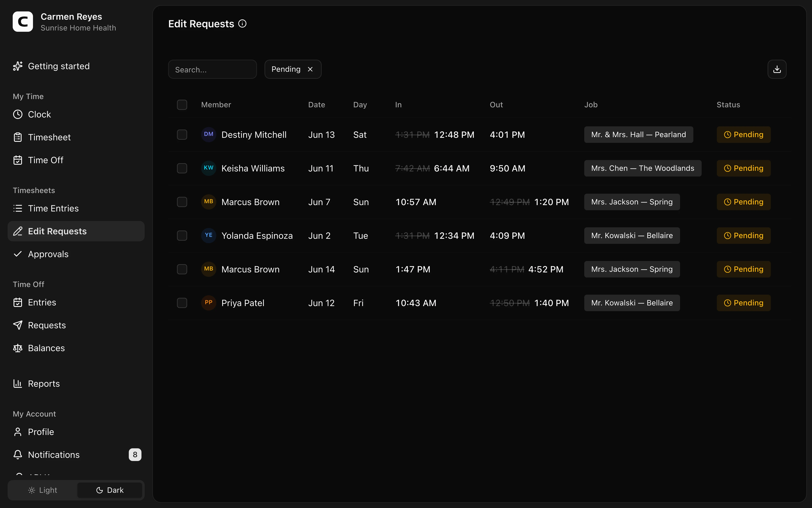
Task: Open Getting started in sidebar
Action: click(76, 66)
